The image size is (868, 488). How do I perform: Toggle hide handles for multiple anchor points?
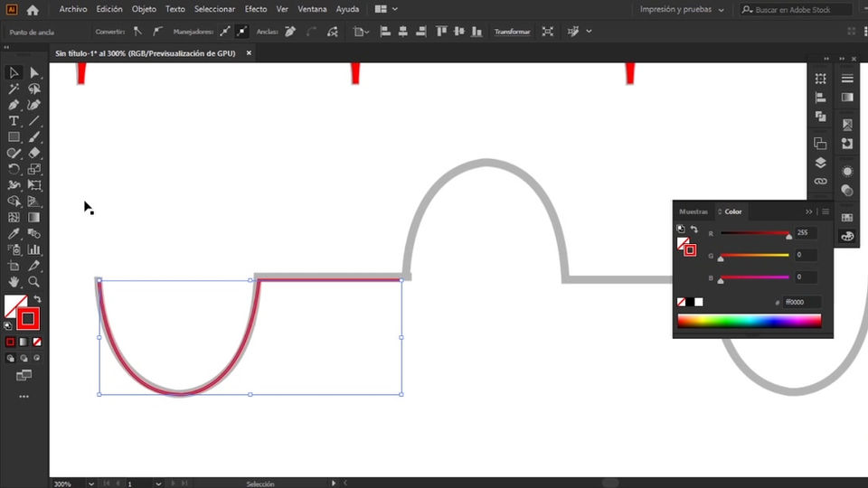click(242, 32)
